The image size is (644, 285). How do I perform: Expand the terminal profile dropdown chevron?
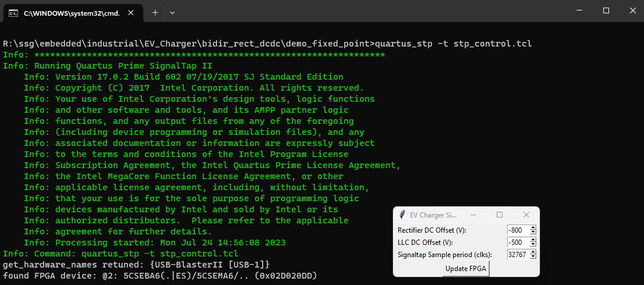tap(172, 12)
